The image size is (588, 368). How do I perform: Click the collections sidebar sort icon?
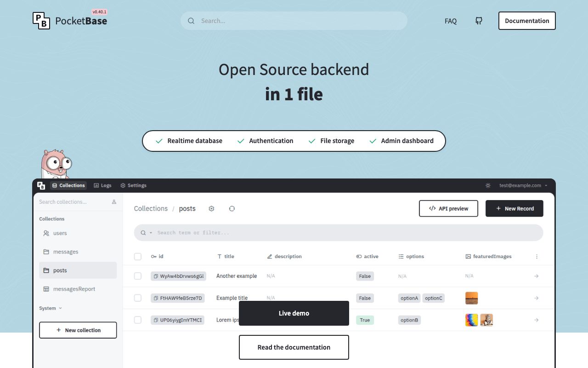coord(114,202)
